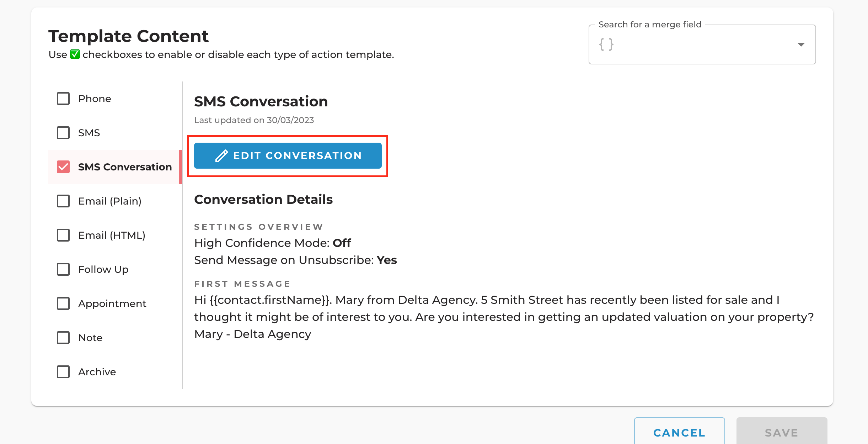
Task: Click the green checkmark emoji in instructions
Action: pos(75,54)
